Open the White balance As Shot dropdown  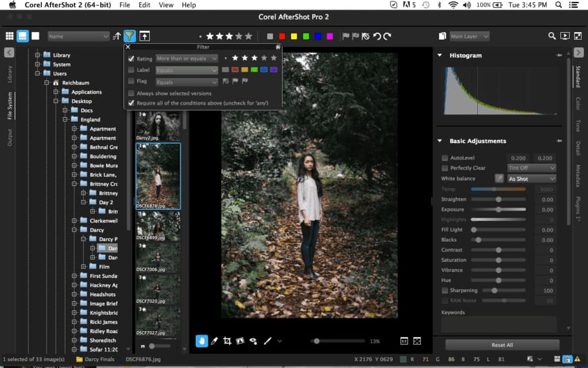532,179
